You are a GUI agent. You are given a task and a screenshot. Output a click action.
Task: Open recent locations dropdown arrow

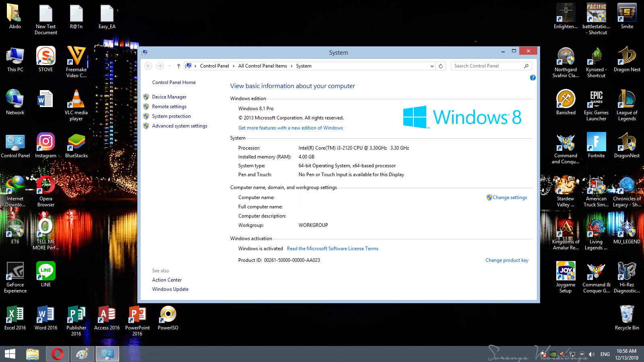click(x=170, y=66)
